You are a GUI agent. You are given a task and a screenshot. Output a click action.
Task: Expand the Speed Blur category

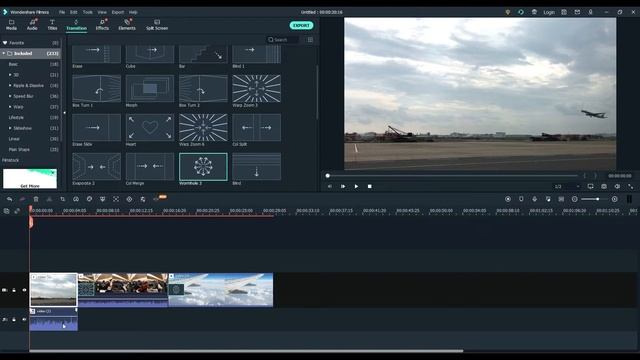point(10,96)
